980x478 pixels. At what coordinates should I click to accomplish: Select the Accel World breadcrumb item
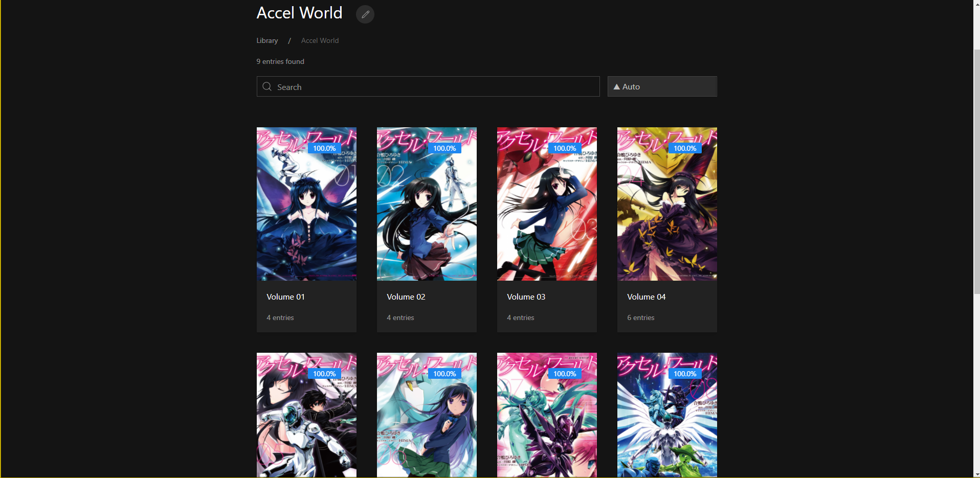(x=320, y=40)
